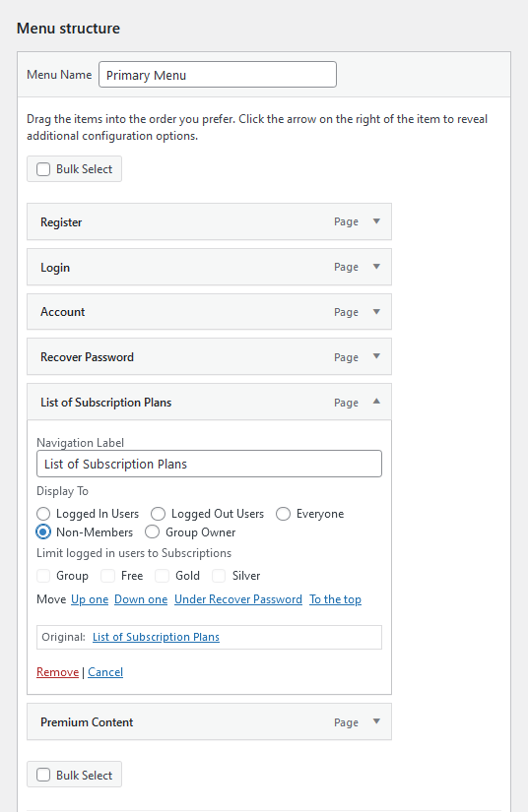Tick the bottom Bulk Select checkbox

click(43, 775)
